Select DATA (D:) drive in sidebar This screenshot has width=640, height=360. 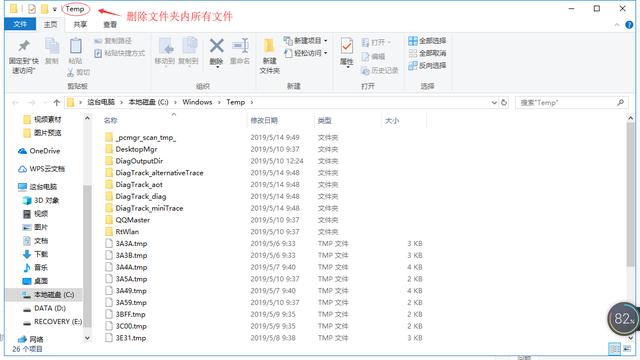pyautogui.click(x=44, y=308)
